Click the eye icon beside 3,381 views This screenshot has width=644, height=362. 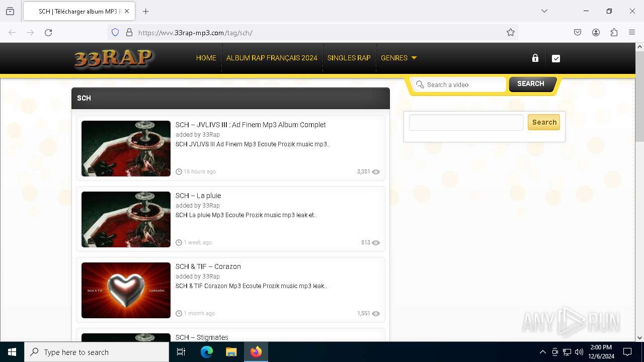coord(376,172)
